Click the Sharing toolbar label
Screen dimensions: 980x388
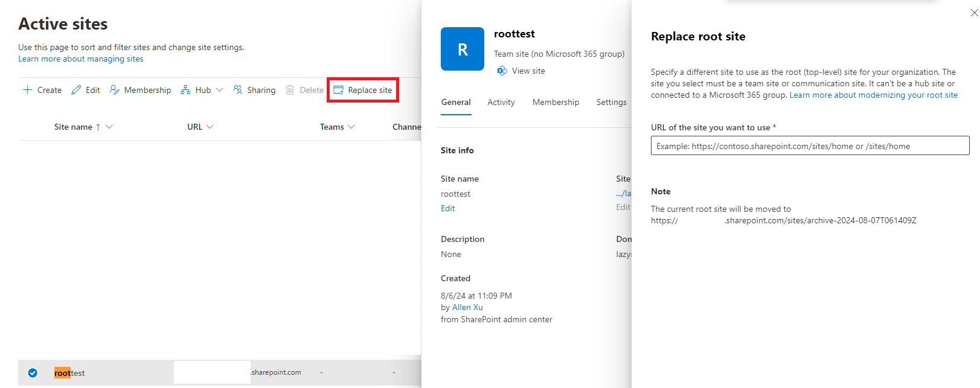pos(261,90)
